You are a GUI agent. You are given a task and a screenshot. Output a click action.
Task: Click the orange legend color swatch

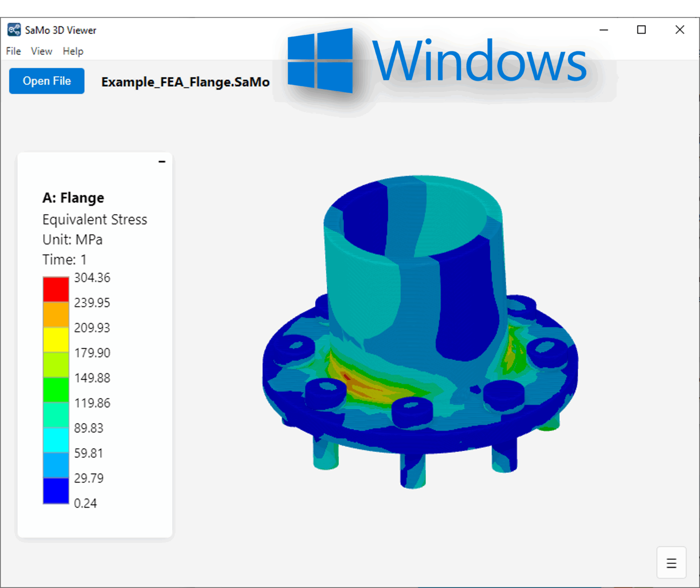[56, 314]
